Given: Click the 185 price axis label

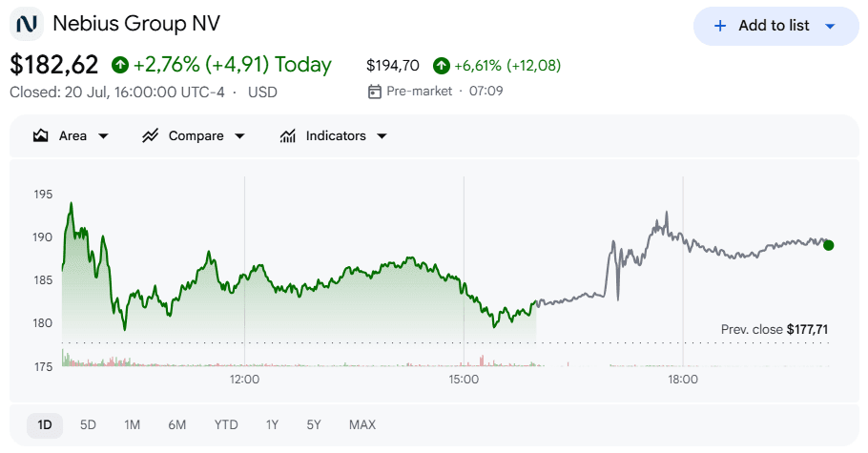Looking at the screenshot, I should point(43,280).
